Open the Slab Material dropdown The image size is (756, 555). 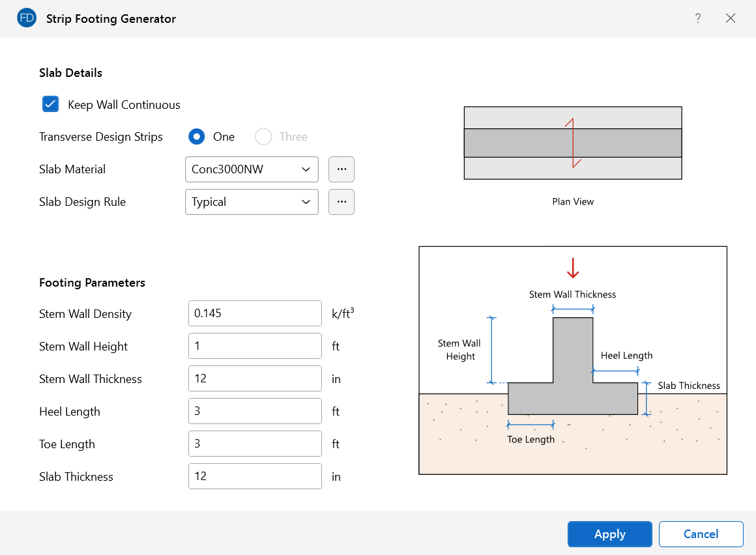(x=252, y=169)
